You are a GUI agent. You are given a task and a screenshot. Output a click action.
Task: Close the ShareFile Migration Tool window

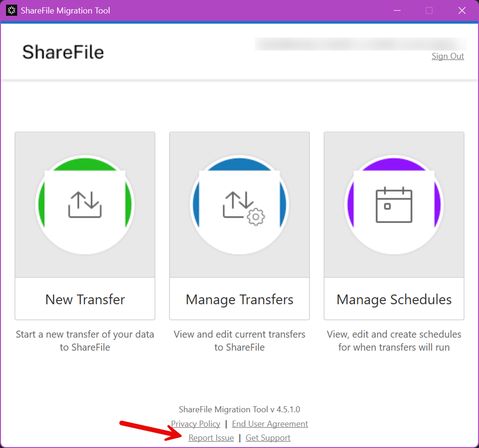click(462, 10)
